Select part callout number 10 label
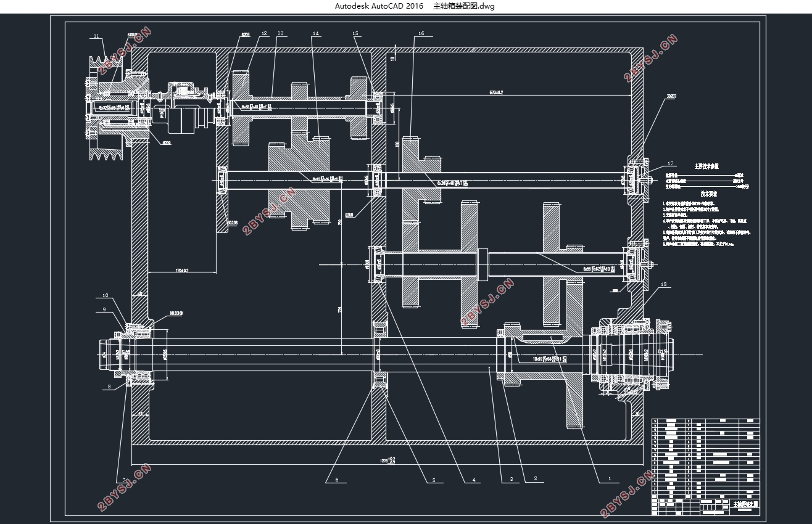The image size is (812, 524). pos(106,296)
